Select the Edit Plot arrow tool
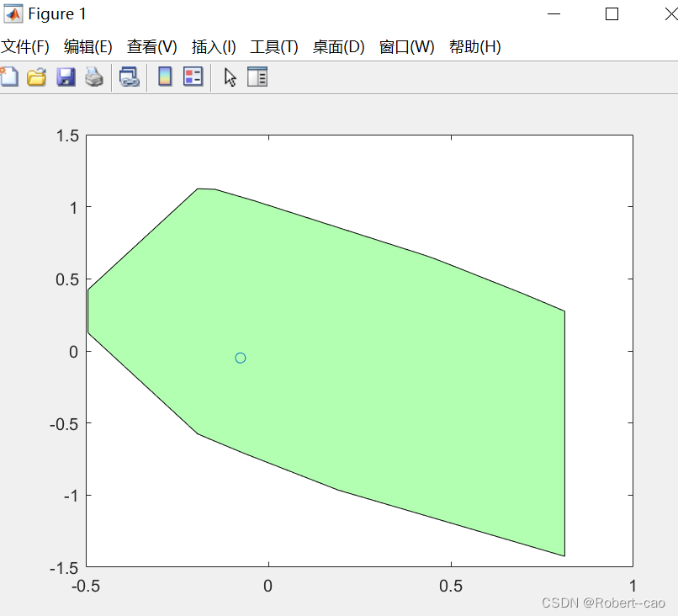678x616 pixels. (x=230, y=77)
